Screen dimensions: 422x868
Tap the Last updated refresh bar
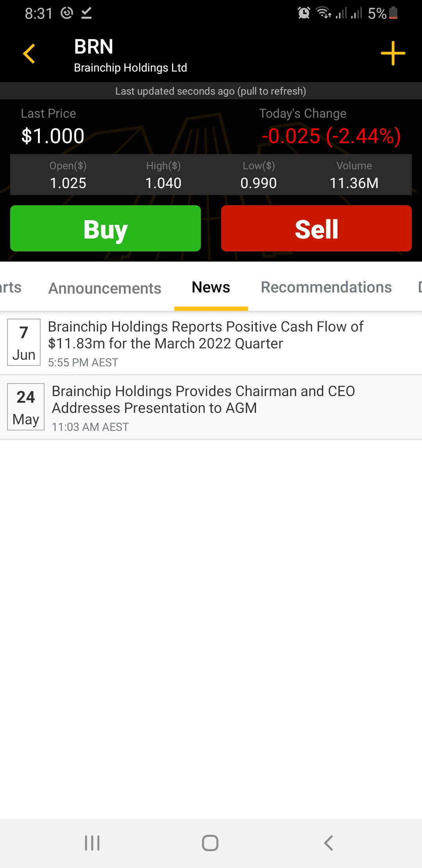click(x=211, y=91)
